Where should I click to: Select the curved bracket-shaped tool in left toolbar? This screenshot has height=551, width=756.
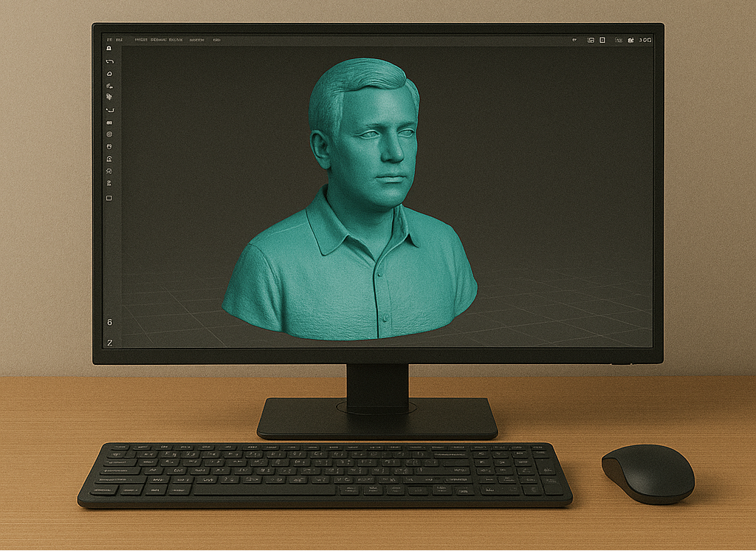(109, 109)
